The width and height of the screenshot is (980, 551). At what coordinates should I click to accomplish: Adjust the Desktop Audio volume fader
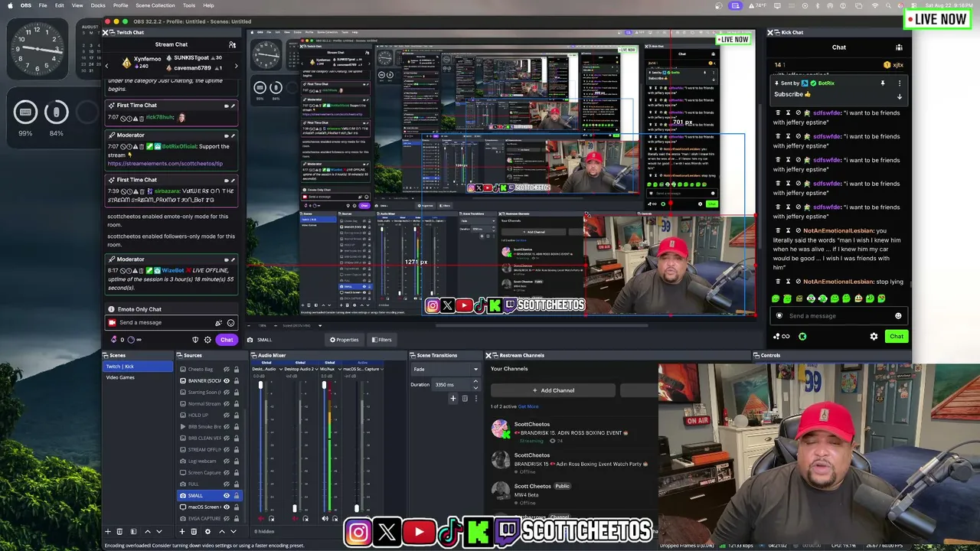pyautogui.click(x=260, y=384)
